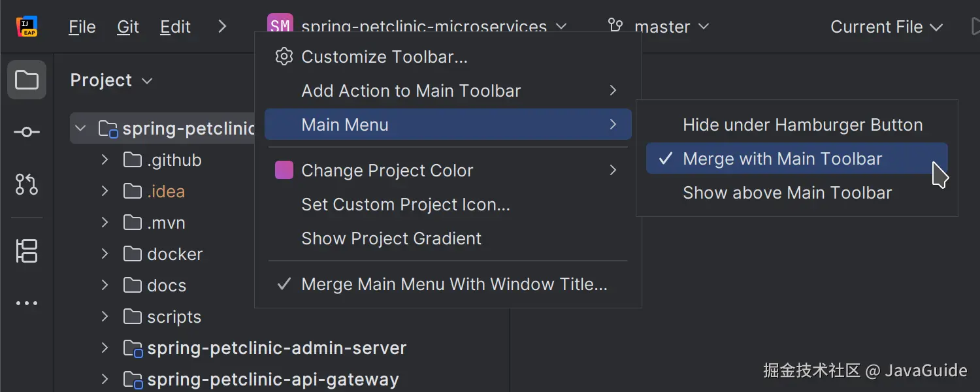Open the Project tool window folder icon

(27, 80)
